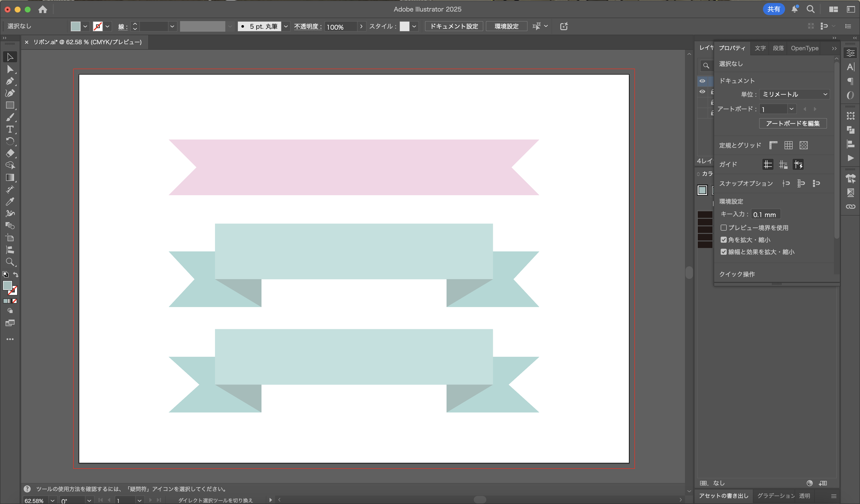This screenshot has height=504, width=860.
Task: Pick the Gradient tool
Action: [x=10, y=177]
